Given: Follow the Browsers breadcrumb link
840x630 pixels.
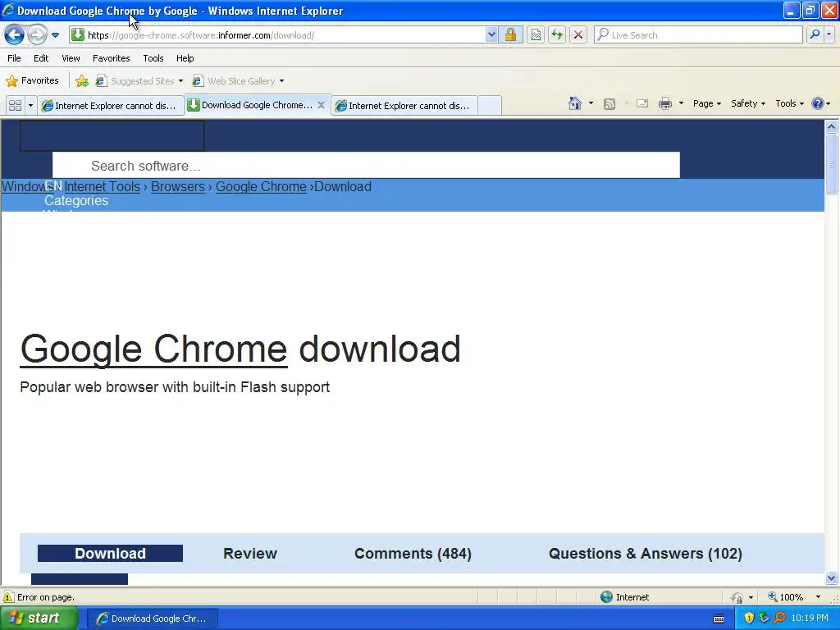Looking at the screenshot, I should (178, 186).
